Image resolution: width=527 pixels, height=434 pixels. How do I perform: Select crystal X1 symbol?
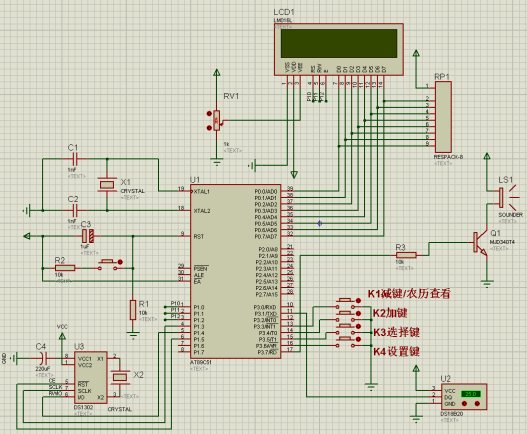pyautogui.click(x=107, y=185)
